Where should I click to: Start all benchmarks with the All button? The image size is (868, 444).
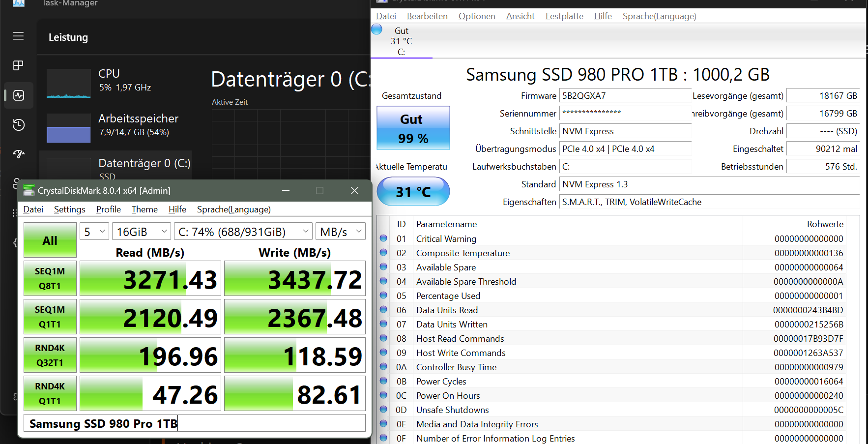pyautogui.click(x=50, y=240)
